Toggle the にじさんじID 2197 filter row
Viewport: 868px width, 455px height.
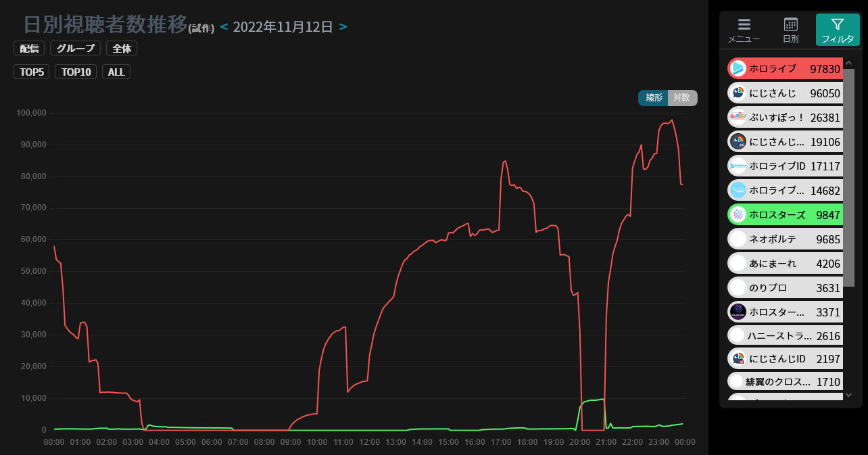tap(785, 358)
